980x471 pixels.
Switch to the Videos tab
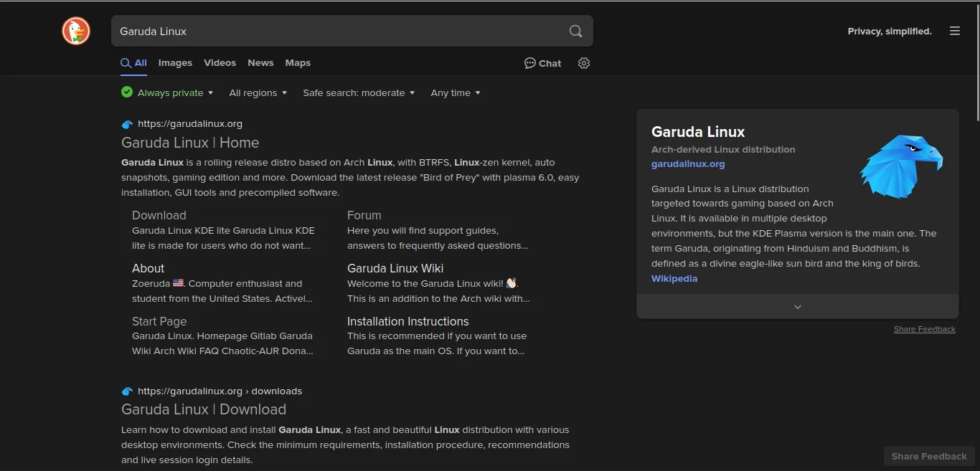click(220, 63)
